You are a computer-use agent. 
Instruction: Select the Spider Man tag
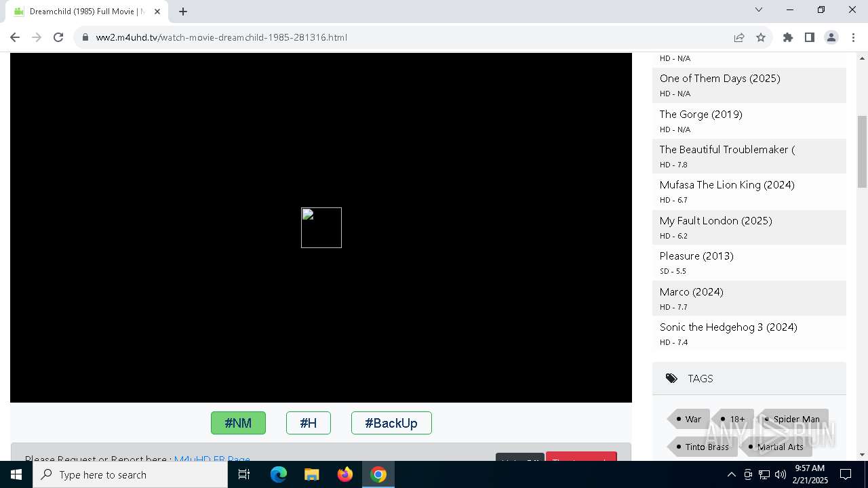click(x=792, y=419)
